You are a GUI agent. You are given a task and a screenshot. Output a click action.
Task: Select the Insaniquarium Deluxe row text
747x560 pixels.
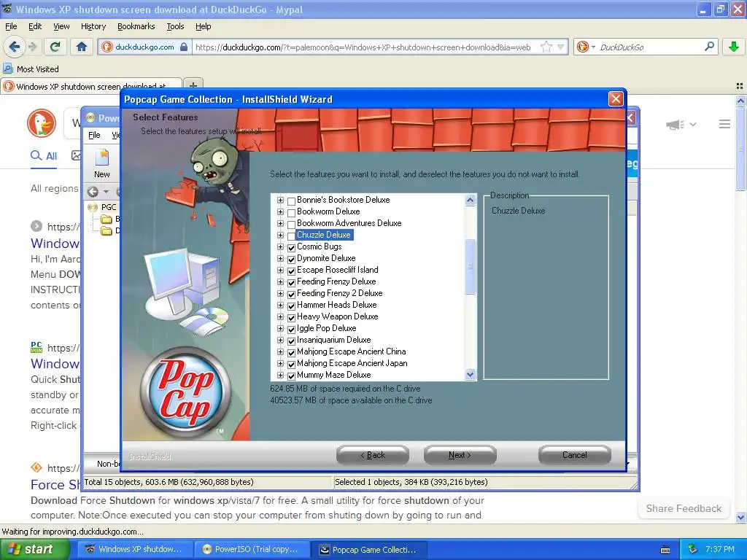tap(333, 340)
